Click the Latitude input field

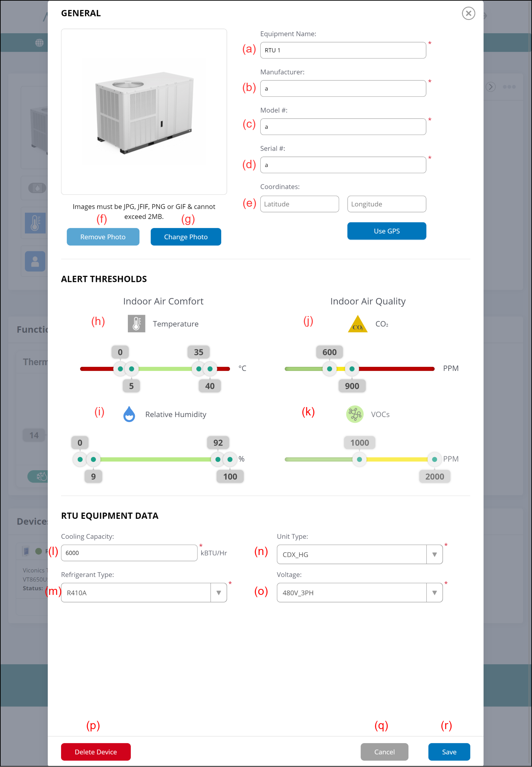(299, 204)
